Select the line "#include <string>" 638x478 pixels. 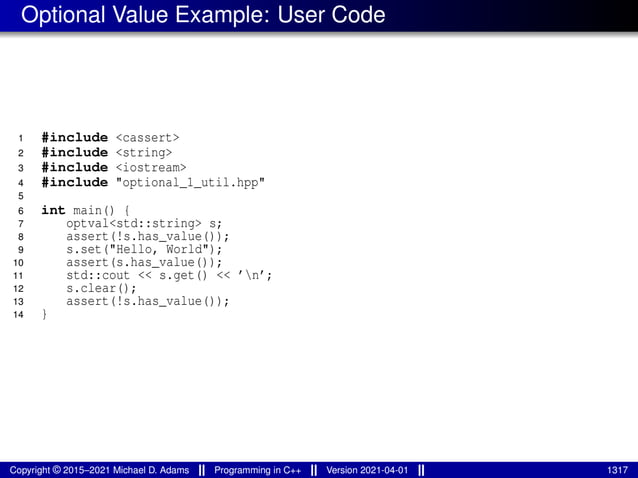[107, 153]
